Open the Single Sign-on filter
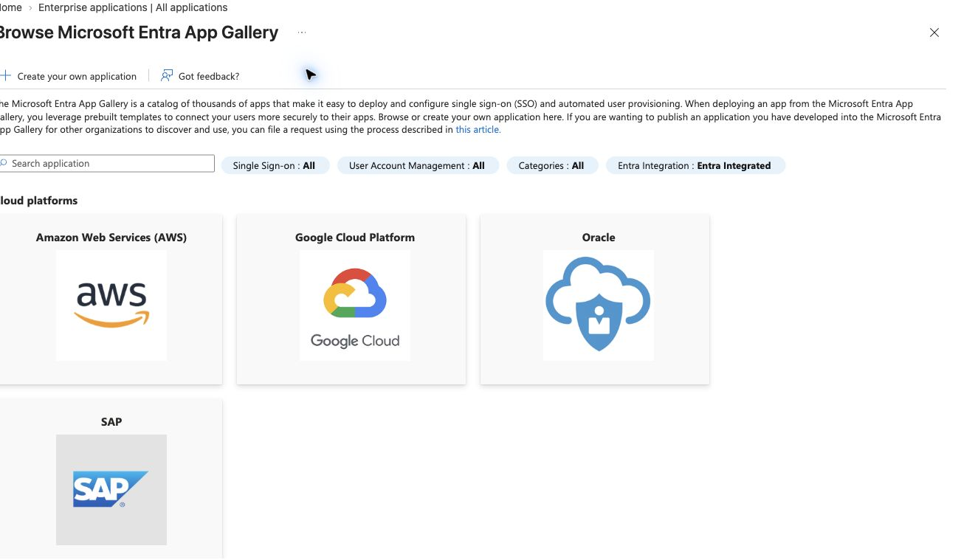 275,165
